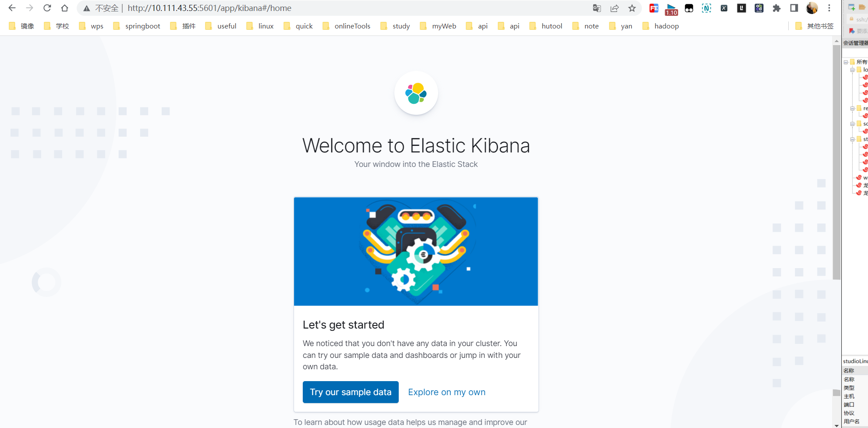This screenshot has width=868, height=428.
Task: Click the share page icon
Action: (x=614, y=8)
